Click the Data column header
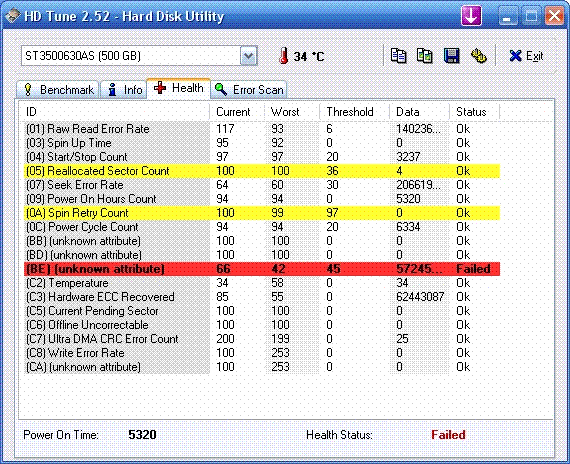The height and width of the screenshot is (464, 570). click(420, 112)
